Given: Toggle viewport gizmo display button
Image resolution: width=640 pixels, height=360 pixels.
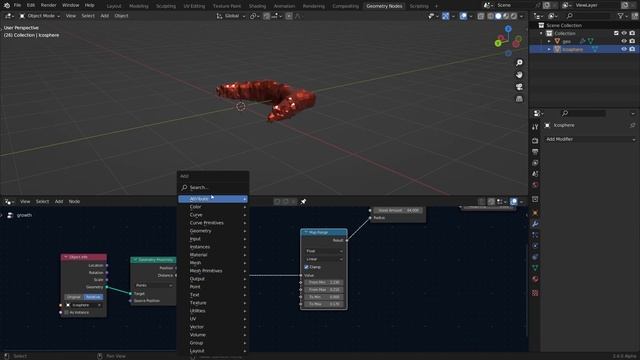Looking at the screenshot, I should point(445,16).
